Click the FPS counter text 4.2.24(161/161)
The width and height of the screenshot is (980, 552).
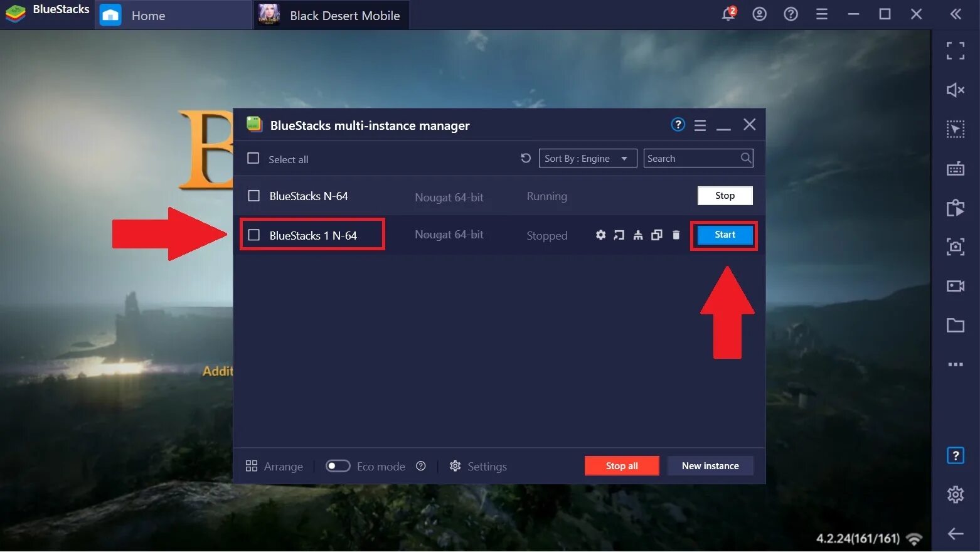pos(858,538)
